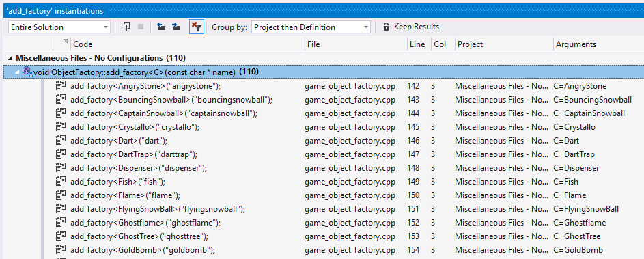Screen dimensions: 644x259
Task: Go to previous location arrow icon
Action: (x=161, y=27)
